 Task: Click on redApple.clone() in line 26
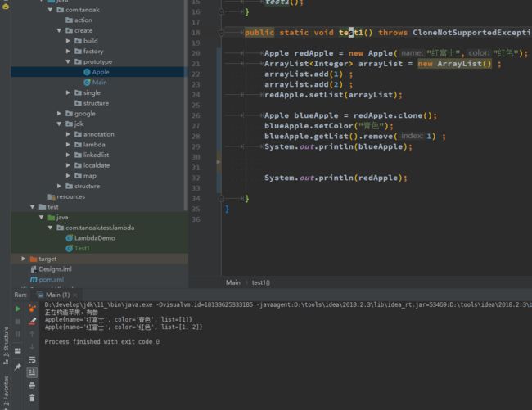393,115
